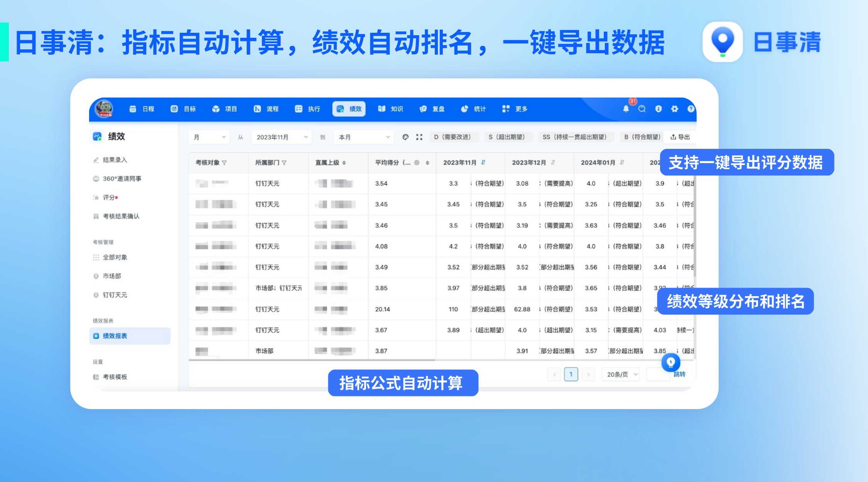Click the D（需要改进）grade tag
The image size is (868, 482).
tap(454, 137)
